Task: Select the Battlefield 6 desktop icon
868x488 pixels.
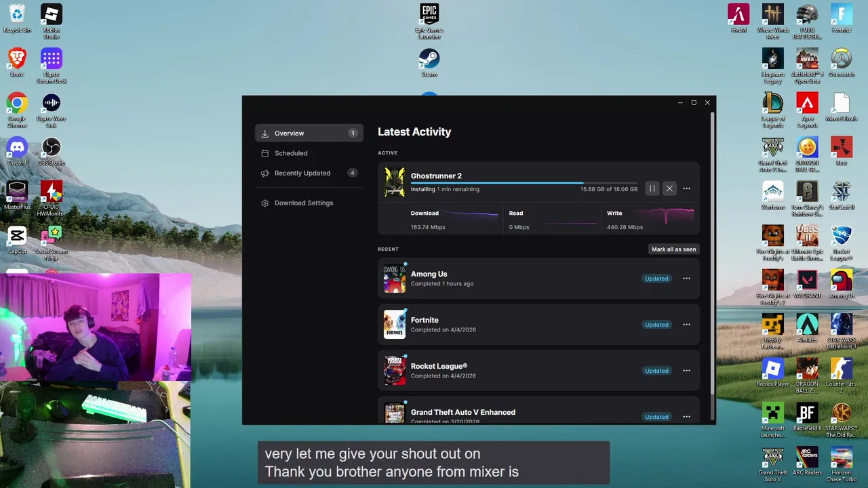Action: pos(807,416)
